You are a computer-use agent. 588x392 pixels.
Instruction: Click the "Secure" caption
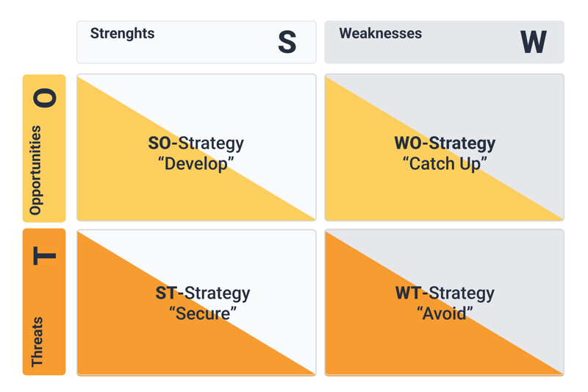pyautogui.click(x=203, y=313)
